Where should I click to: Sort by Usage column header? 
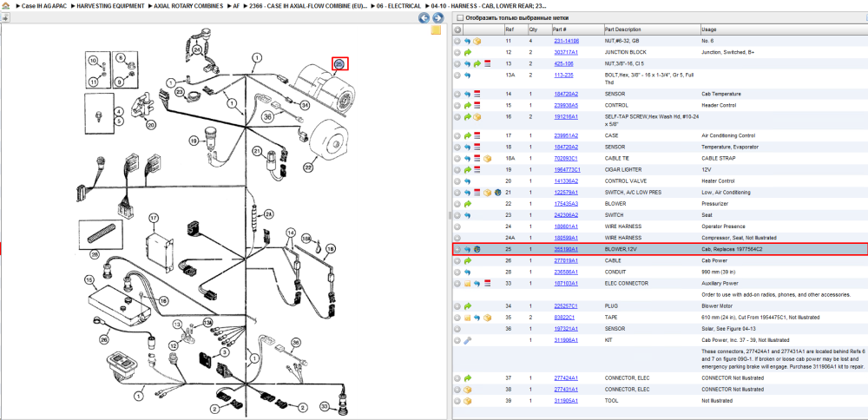(708, 30)
